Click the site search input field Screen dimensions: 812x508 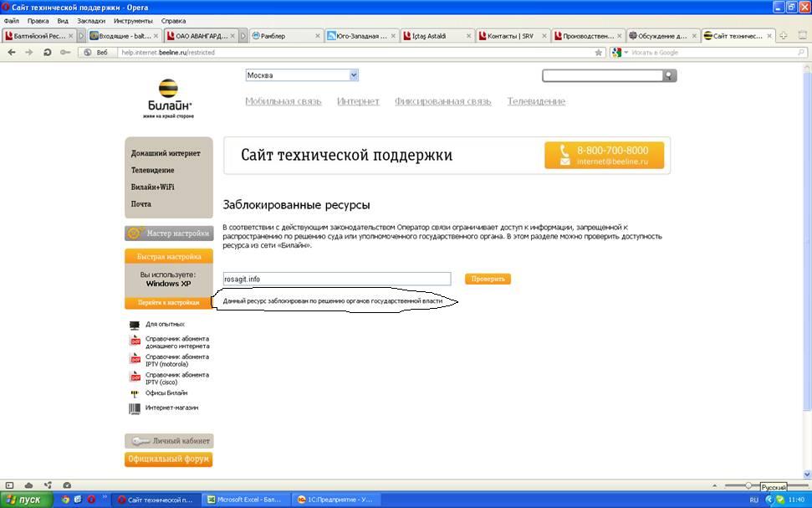tap(603, 75)
